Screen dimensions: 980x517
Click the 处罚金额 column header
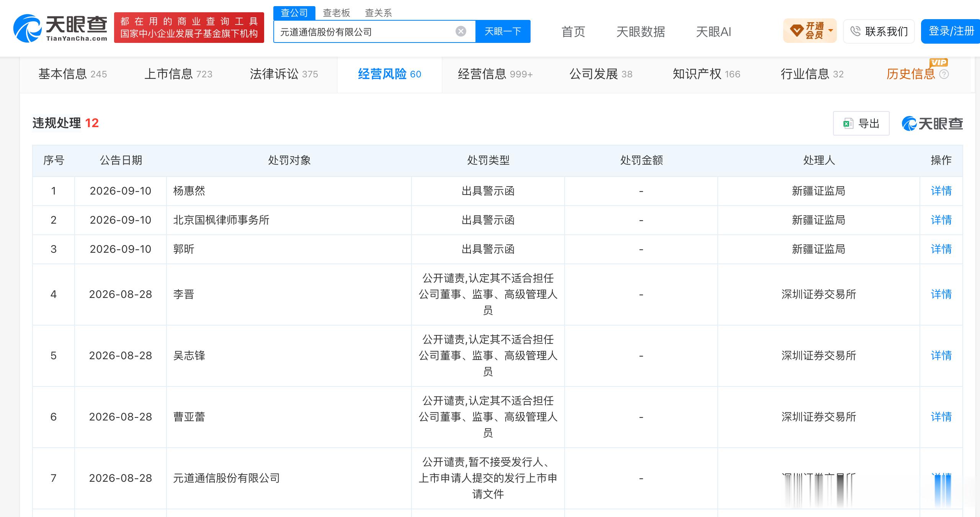click(641, 160)
